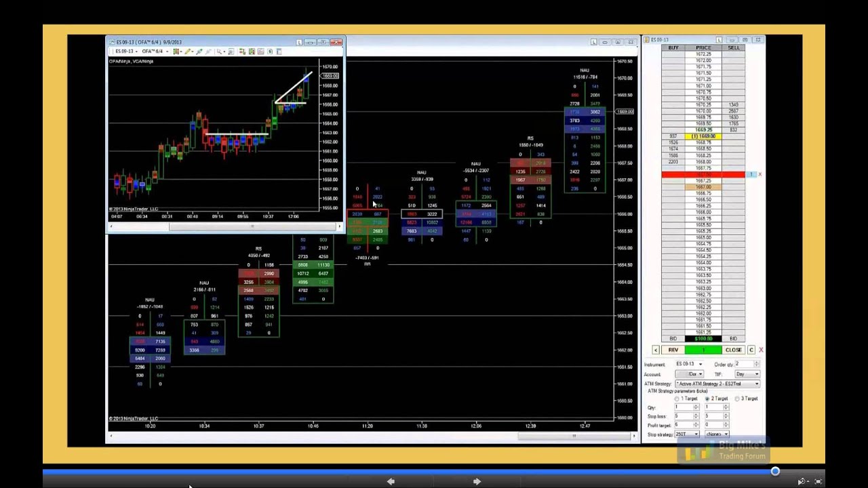Click the chart properties icon beside the magnifier
This screenshot has width=868, height=488.
pyautogui.click(x=231, y=52)
